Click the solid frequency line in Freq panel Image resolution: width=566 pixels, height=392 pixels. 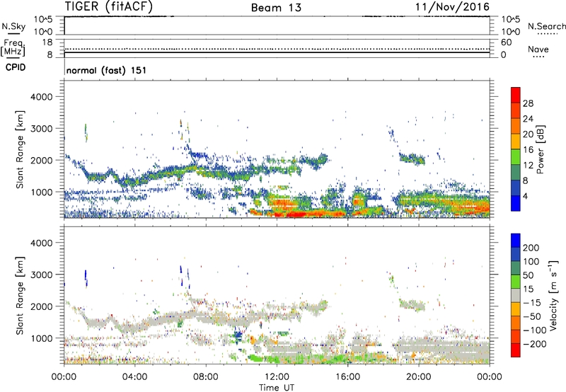pos(277,52)
